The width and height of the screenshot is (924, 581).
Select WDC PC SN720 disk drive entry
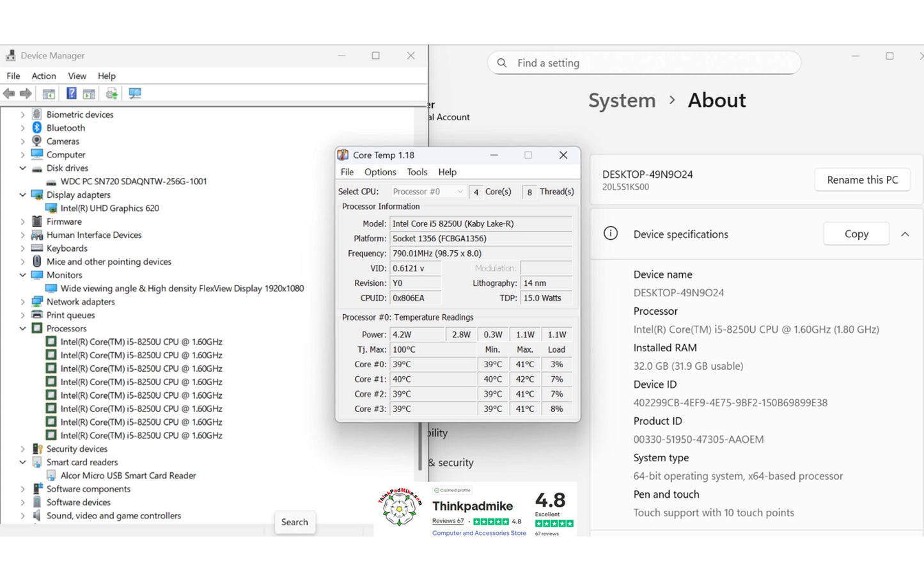coord(133,182)
